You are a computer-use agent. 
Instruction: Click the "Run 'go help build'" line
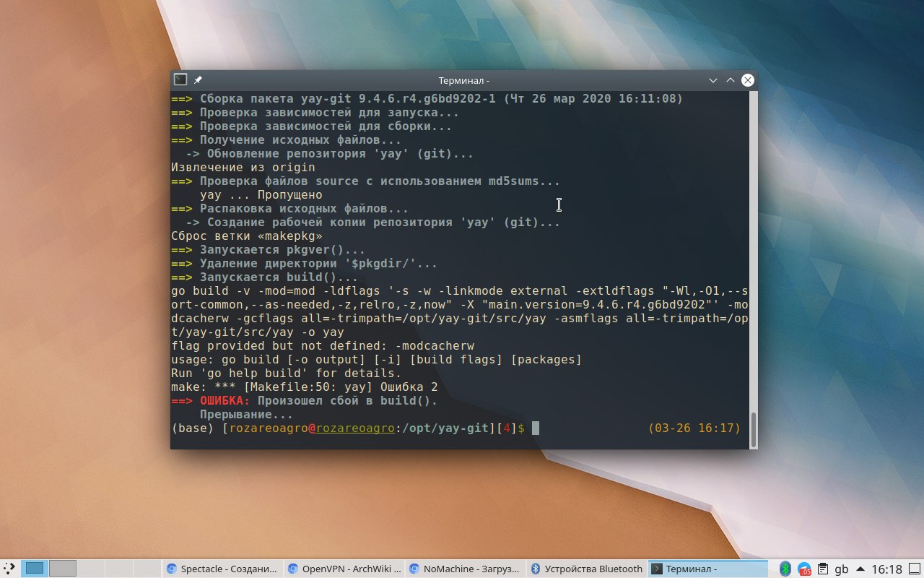click(x=286, y=374)
